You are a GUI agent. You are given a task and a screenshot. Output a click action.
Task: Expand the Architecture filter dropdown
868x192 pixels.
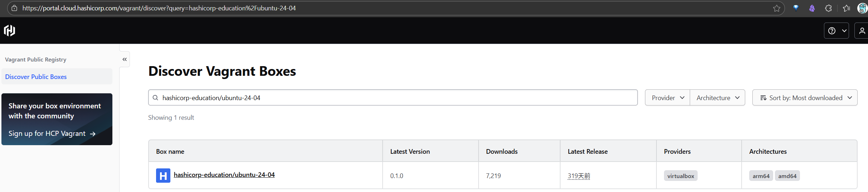pyautogui.click(x=718, y=98)
